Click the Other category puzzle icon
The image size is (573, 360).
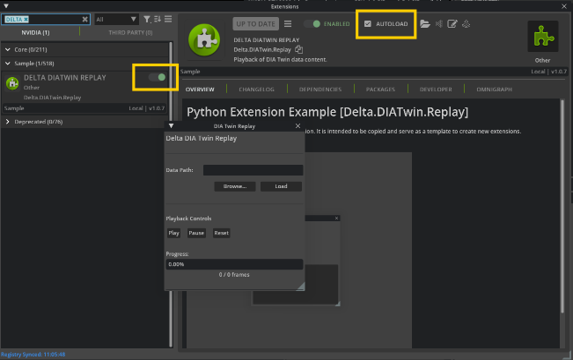(543, 37)
